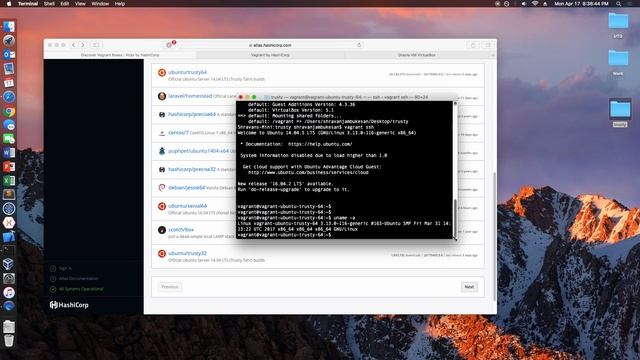Open debian/jessie64 box link

point(187,187)
